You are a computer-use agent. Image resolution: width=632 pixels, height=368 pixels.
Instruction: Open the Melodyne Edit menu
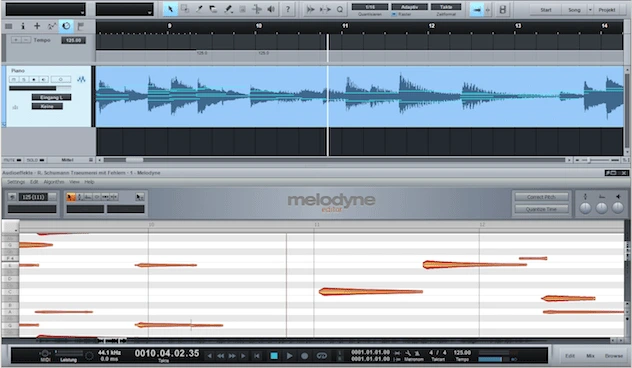tap(34, 182)
